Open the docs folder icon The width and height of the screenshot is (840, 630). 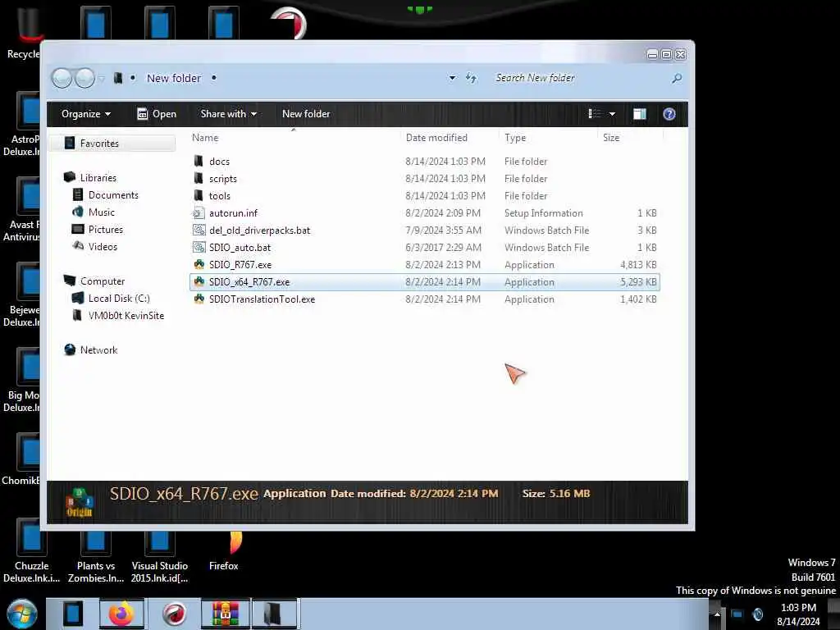(199, 162)
